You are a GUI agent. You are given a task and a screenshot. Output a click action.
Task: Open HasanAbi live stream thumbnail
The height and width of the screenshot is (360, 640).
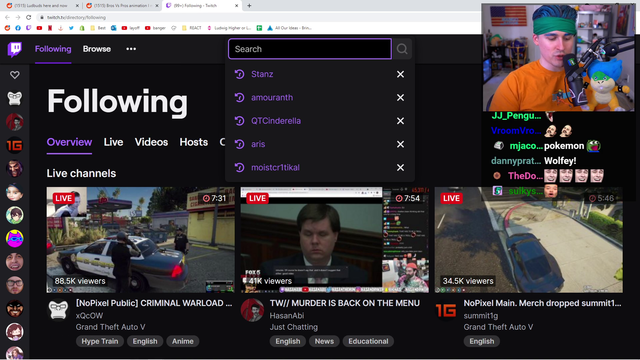(335, 240)
